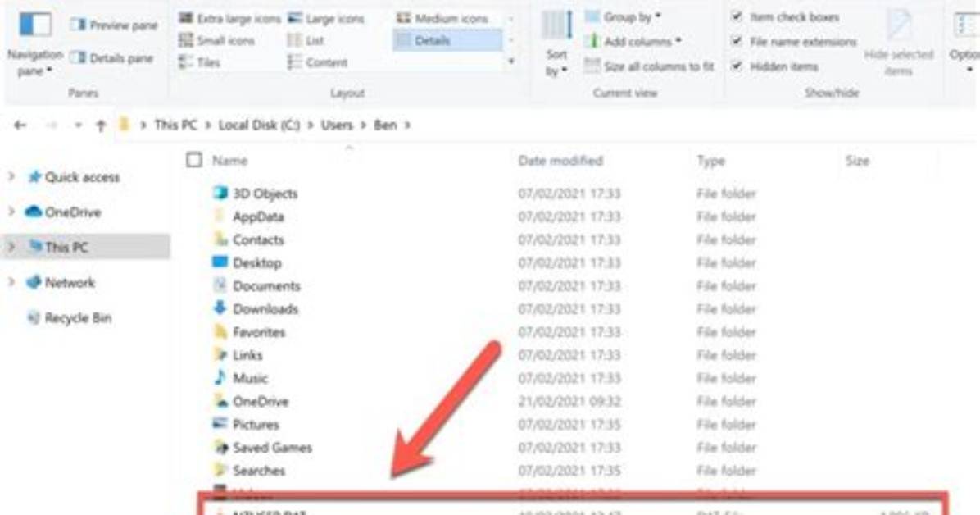The image size is (980, 515).
Task: Click Local Disk (C:) in address bar
Action: coord(259,125)
